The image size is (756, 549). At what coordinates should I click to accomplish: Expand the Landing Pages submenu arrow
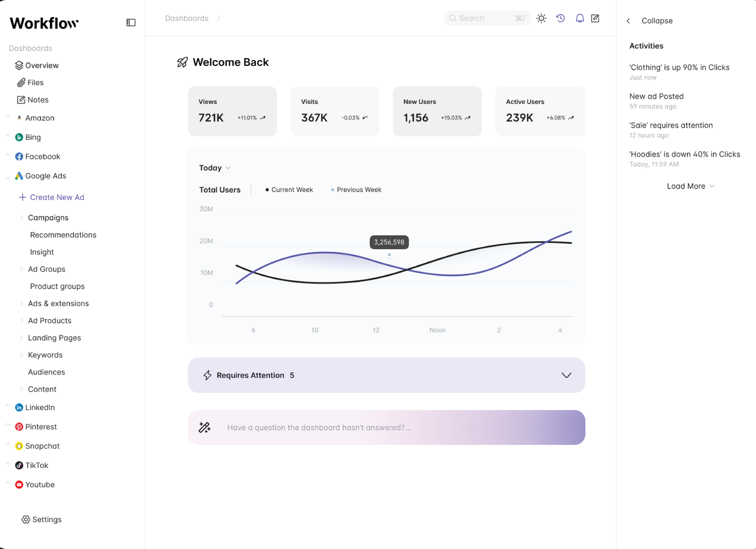21,338
